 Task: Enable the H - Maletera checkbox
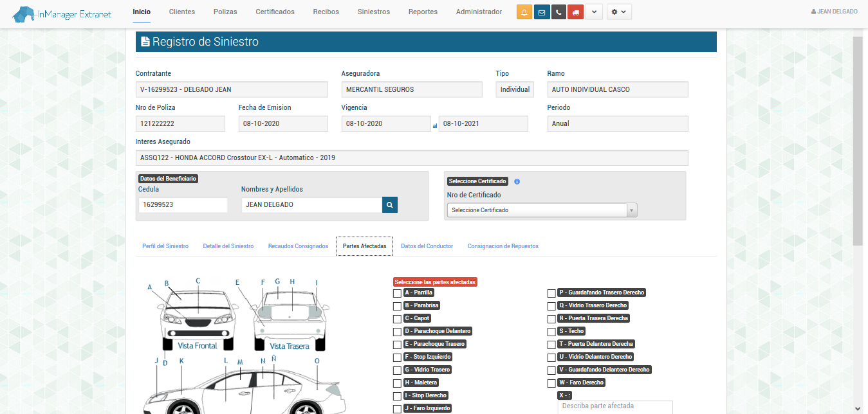pyautogui.click(x=397, y=383)
